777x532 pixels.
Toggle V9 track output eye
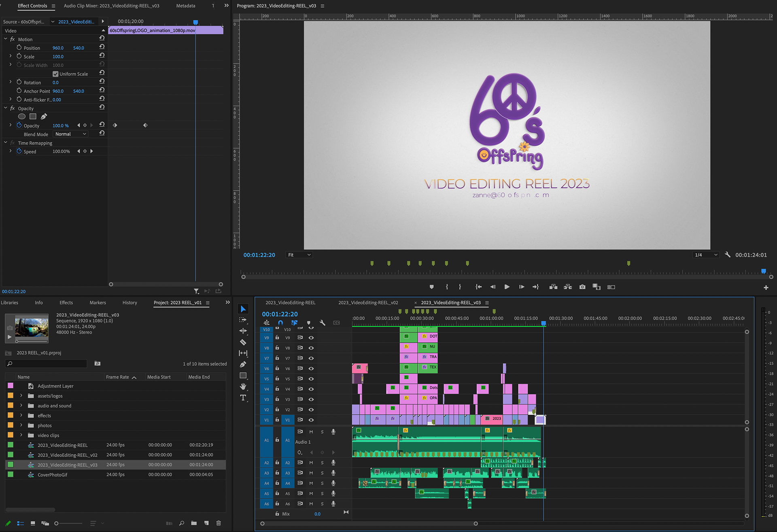311,338
